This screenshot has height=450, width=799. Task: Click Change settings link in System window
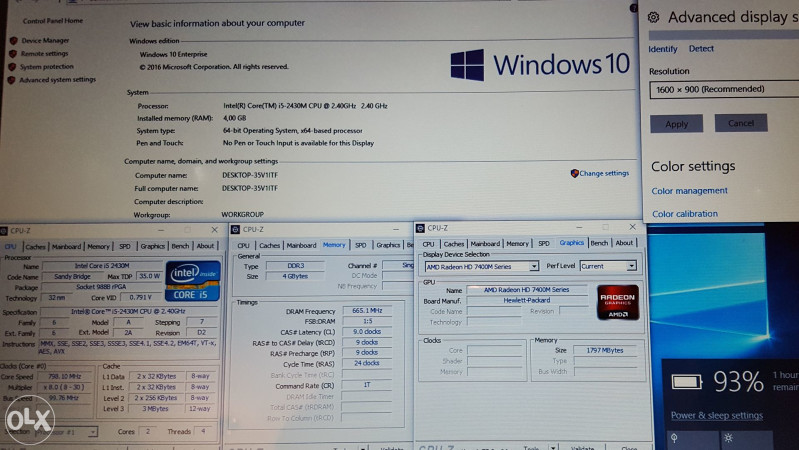click(604, 173)
